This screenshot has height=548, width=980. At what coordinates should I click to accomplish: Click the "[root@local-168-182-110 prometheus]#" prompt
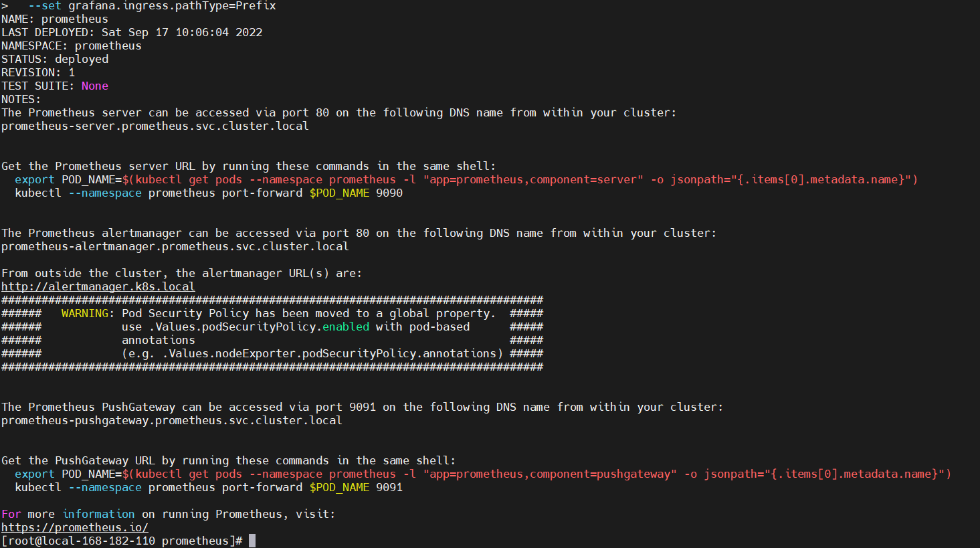[122, 541]
